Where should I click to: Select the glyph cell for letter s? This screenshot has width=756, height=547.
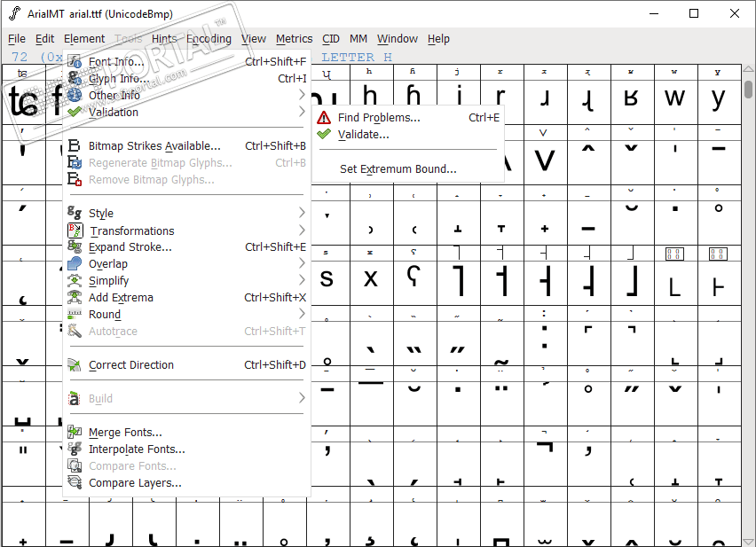(329, 282)
